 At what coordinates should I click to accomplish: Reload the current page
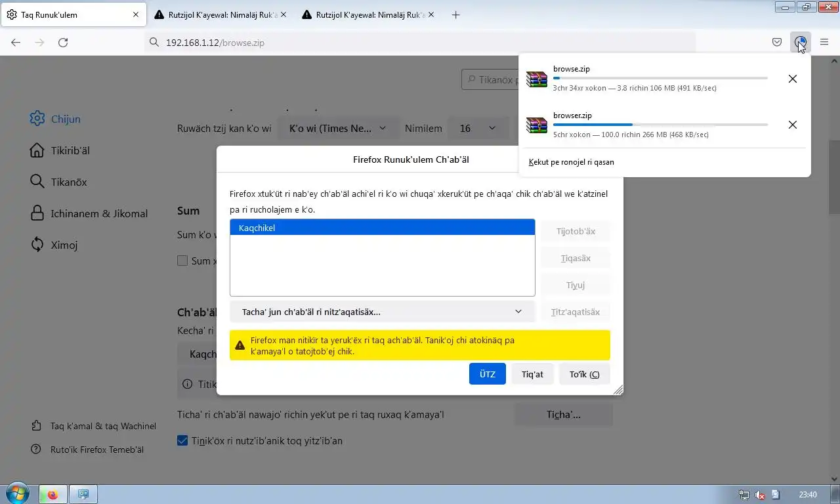(x=63, y=42)
